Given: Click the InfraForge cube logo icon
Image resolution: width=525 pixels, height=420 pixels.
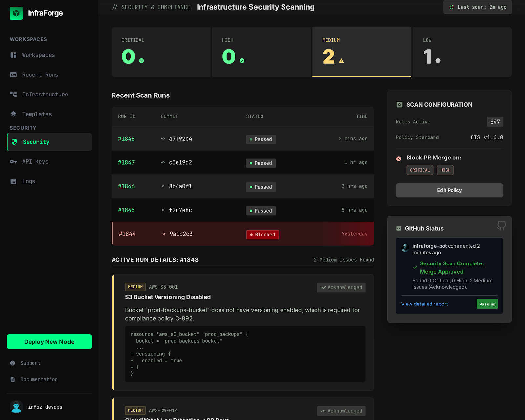Looking at the screenshot, I should (16, 13).
